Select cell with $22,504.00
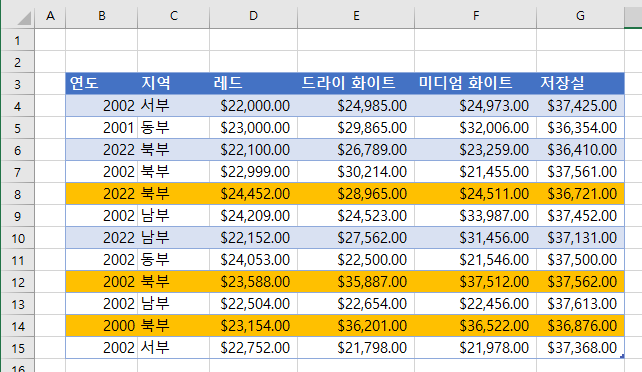642x372 pixels. (x=253, y=304)
